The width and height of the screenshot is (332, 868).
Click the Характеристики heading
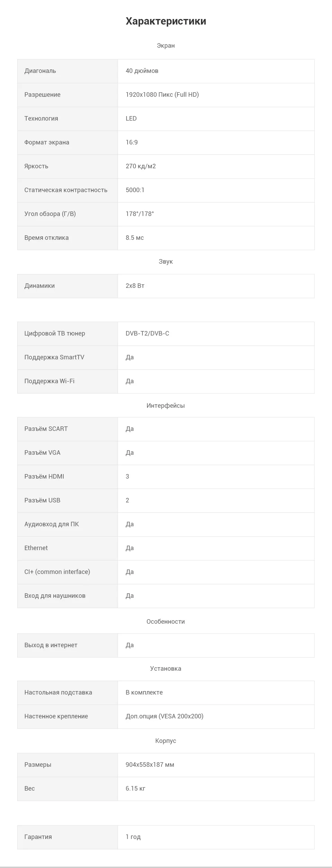pyautogui.click(x=166, y=21)
